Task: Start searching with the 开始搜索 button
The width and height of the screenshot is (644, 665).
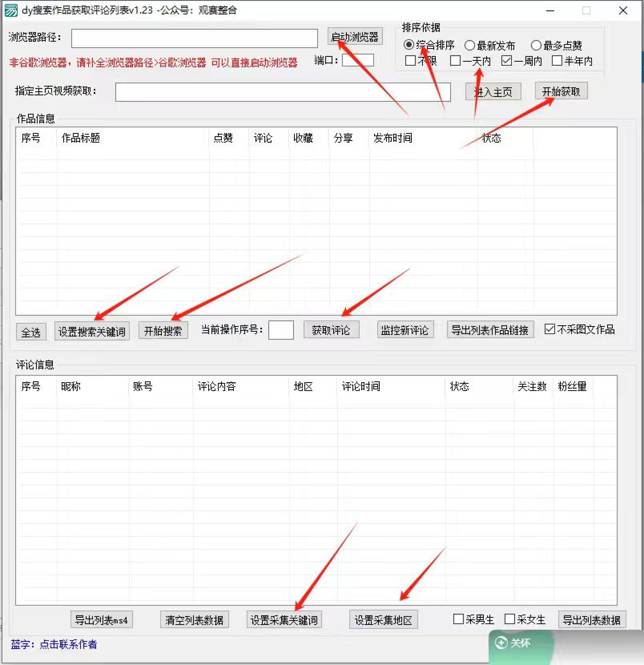Action: [164, 331]
